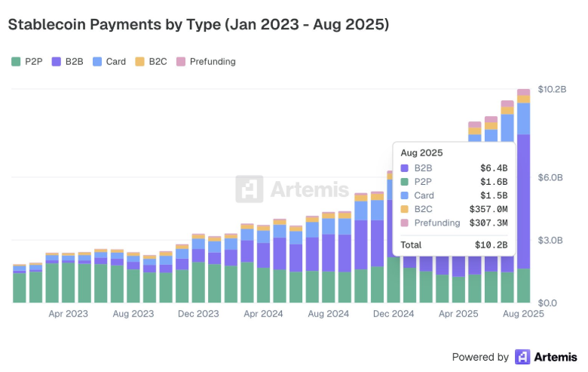Click the chart title 'Stablecoin Payments by Type'

tap(198, 24)
